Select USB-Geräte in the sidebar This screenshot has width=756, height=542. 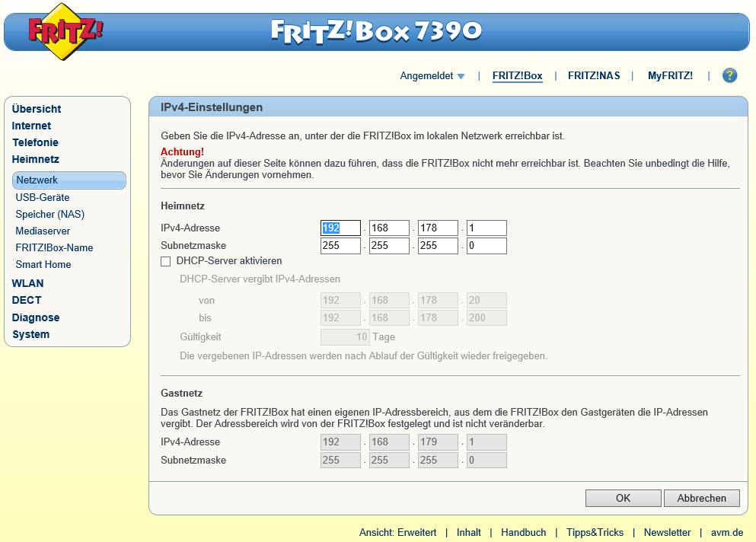point(43,197)
